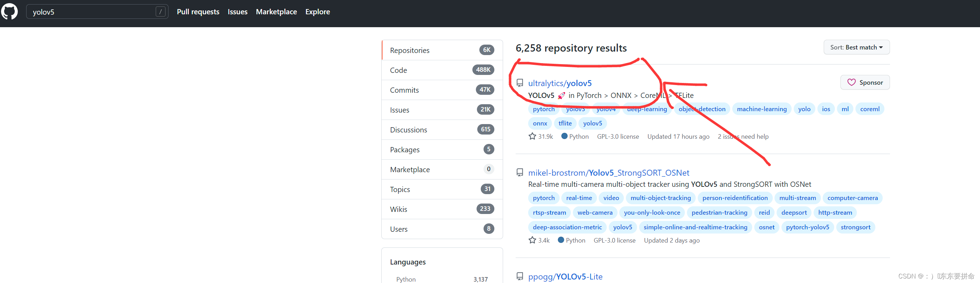This screenshot has width=980, height=283.
Task: Click the star icon showing 3.4k
Action: 532,240
